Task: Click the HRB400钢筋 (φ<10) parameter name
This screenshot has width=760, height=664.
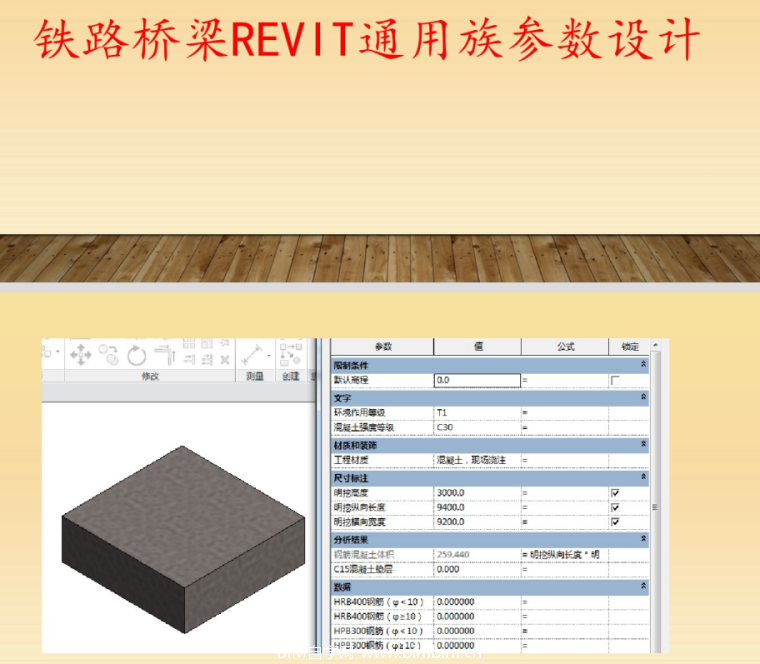Action: click(x=378, y=602)
